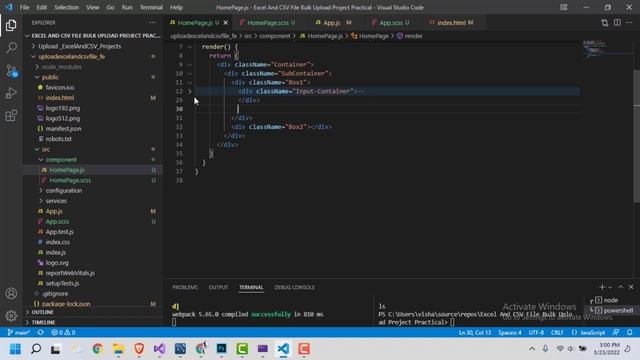Click JavaScript language mode in status bar

pos(588,332)
